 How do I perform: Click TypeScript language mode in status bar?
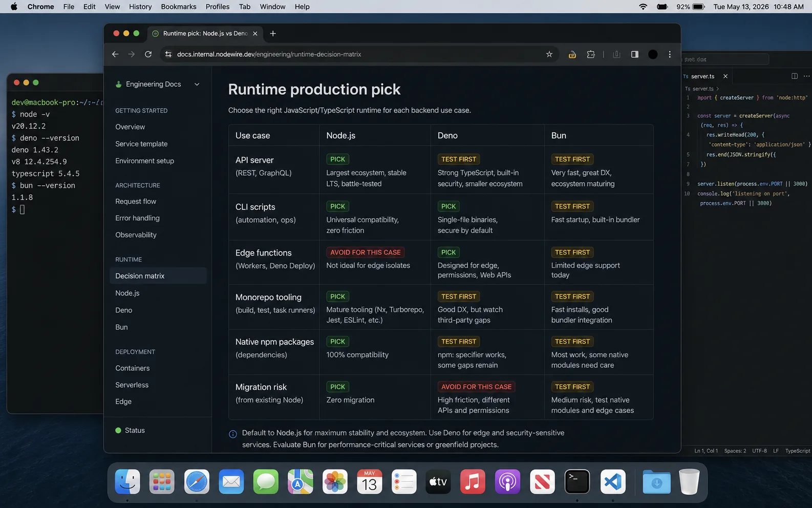(797, 451)
